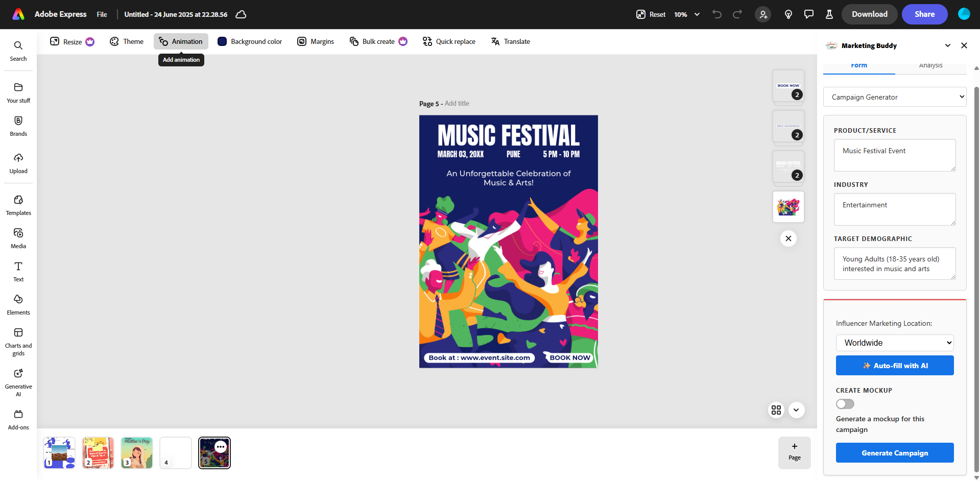Click the Industry text field
The height and width of the screenshot is (481, 980).
[895, 209]
